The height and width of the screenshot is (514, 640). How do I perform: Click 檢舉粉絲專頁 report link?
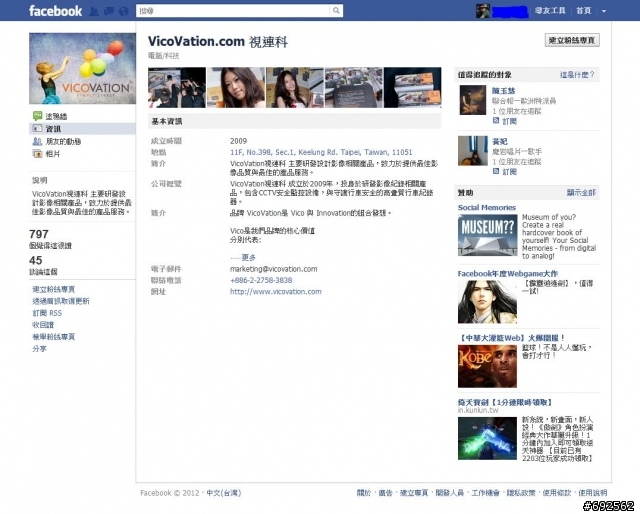click(x=53, y=337)
